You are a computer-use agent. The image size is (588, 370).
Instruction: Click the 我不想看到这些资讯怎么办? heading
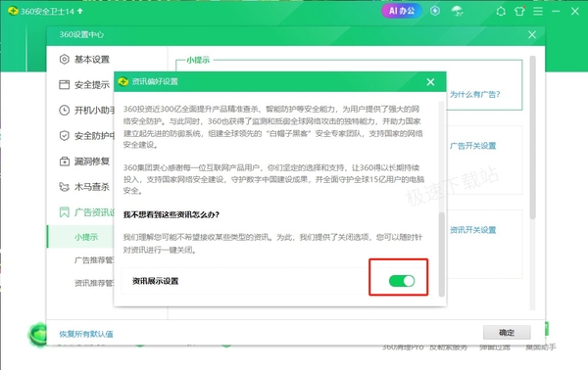click(x=171, y=214)
